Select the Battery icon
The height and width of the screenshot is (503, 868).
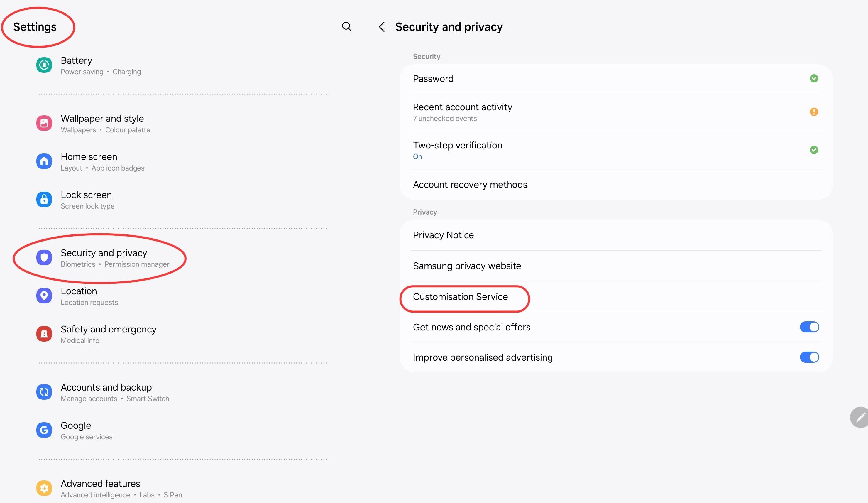[x=44, y=65]
